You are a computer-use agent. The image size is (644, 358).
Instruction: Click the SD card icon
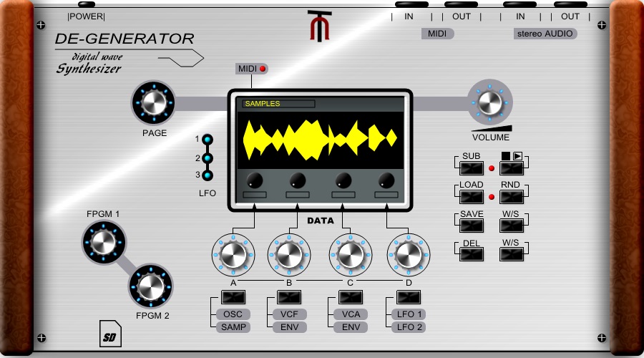[x=109, y=333]
